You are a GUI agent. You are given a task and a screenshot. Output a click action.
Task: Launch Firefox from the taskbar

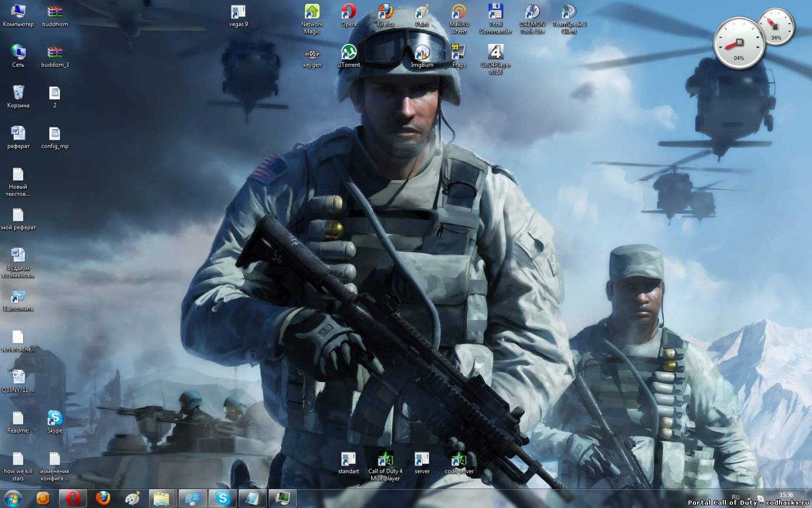coord(102,498)
